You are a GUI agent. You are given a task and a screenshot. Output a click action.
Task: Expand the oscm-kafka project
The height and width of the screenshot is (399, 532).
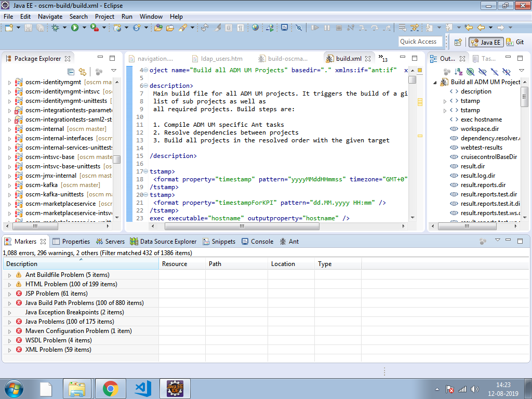pyautogui.click(x=9, y=185)
